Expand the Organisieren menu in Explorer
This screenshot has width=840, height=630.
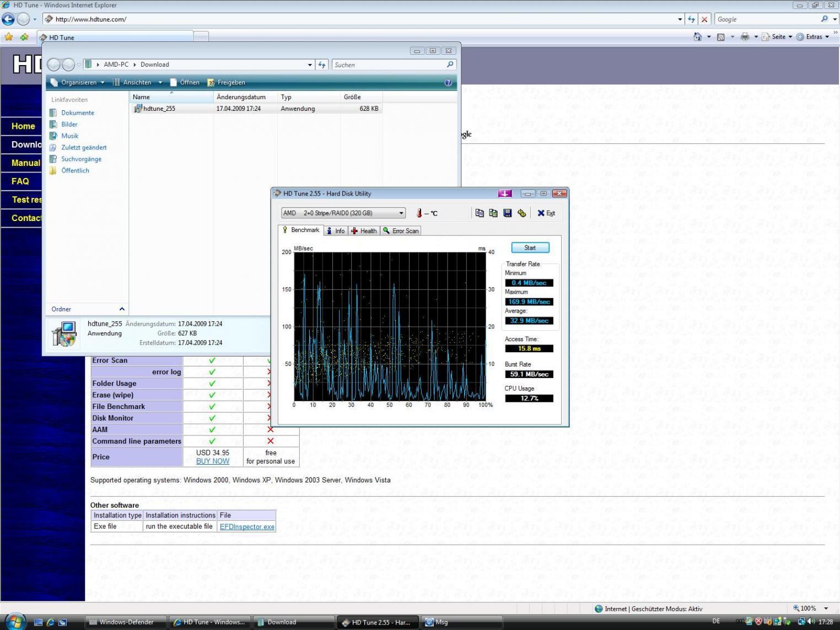[x=78, y=83]
